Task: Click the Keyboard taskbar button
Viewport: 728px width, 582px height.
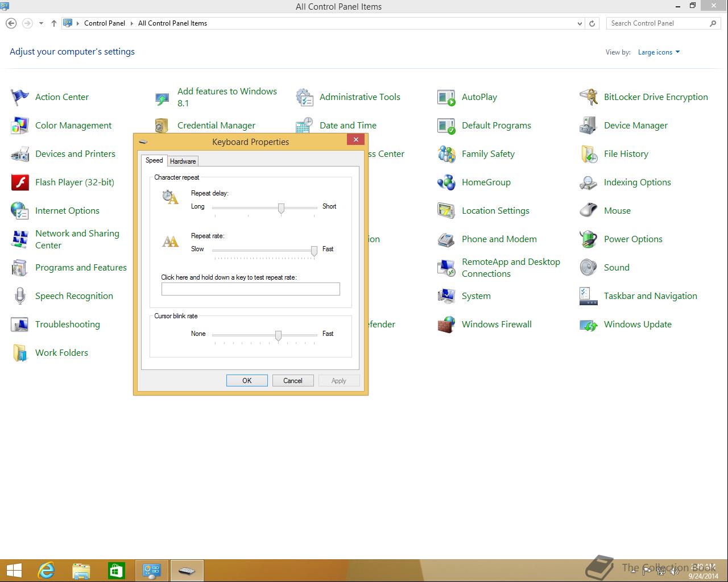Action: pos(187,570)
